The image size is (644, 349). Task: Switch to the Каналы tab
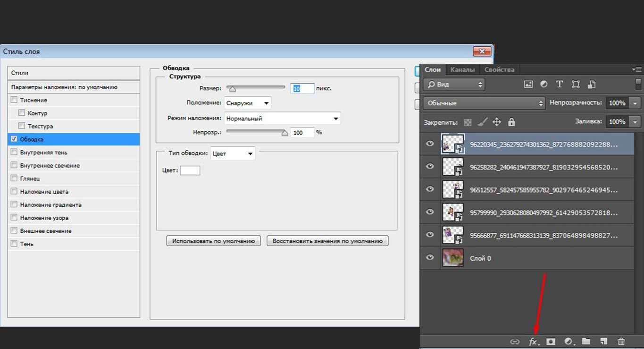(x=462, y=69)
